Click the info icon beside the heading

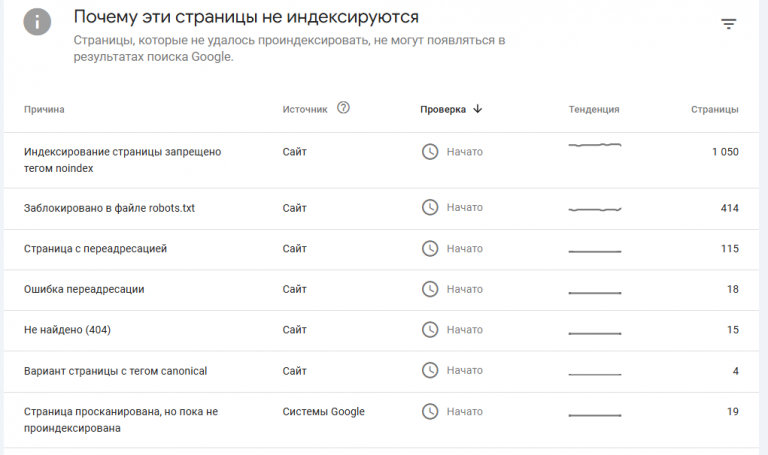point(38,21)
